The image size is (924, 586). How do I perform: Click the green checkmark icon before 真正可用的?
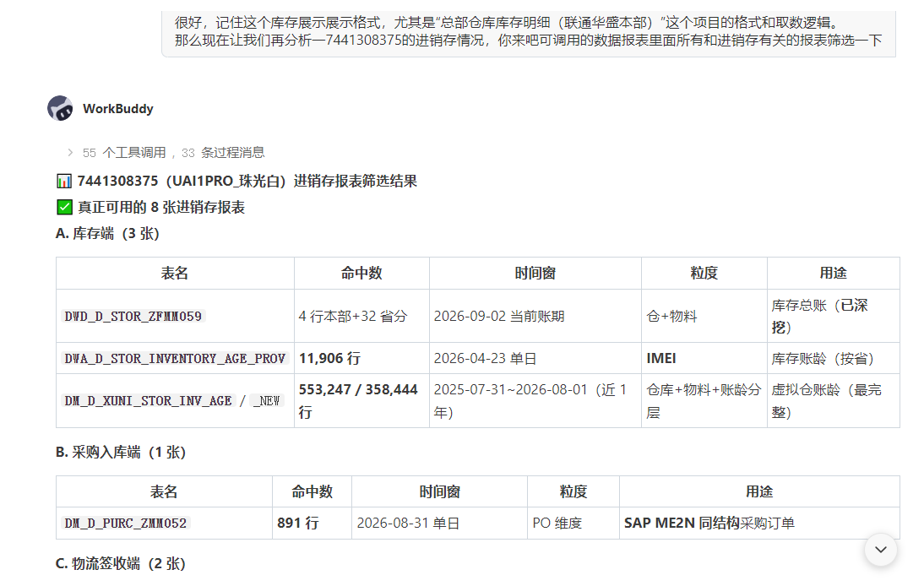64,208
